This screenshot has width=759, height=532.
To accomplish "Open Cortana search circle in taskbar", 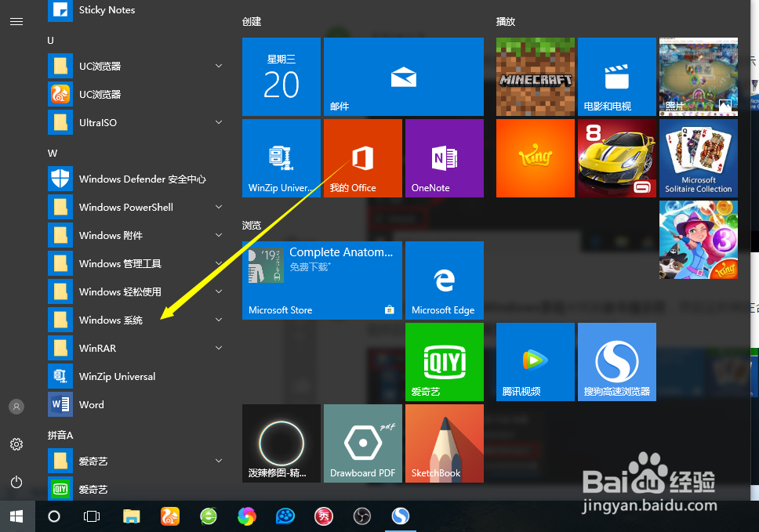I will pos(54,516).
